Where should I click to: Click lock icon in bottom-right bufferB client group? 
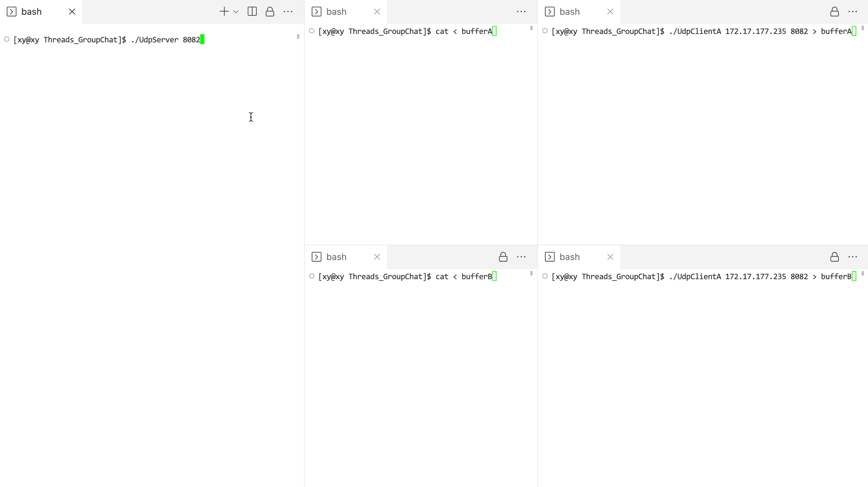834,257
